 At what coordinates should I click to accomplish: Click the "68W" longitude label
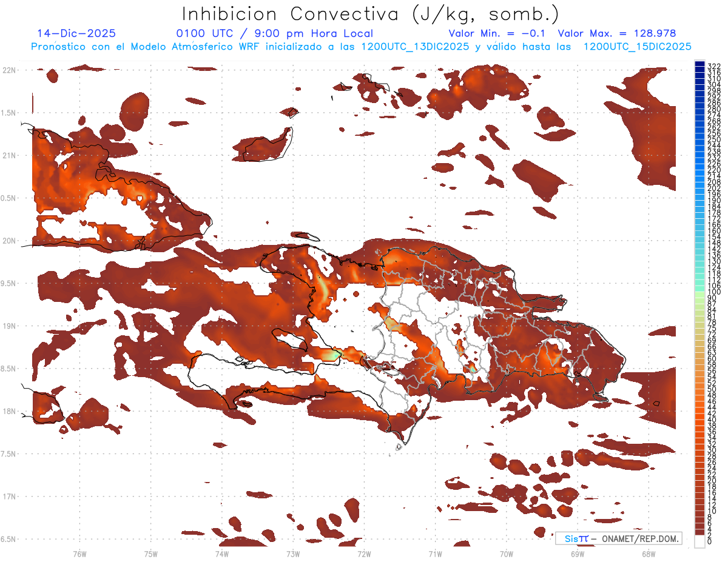click(x=648, y=554)
